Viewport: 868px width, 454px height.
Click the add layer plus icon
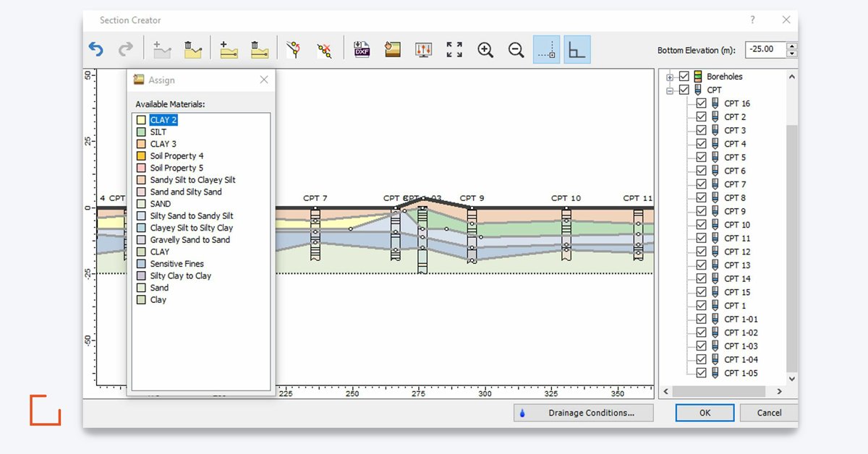click(229, 50)
